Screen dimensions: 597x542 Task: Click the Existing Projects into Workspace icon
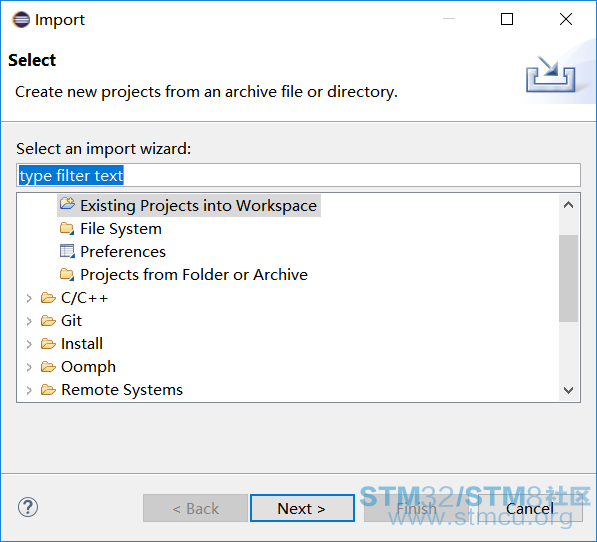(x=67, y=204)
